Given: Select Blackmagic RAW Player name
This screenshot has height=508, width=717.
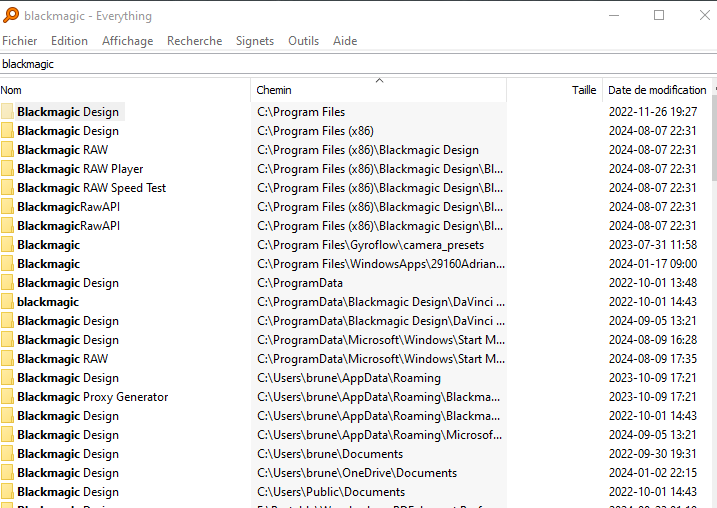Looking at the screenshot, I should (x=80, y=169).
